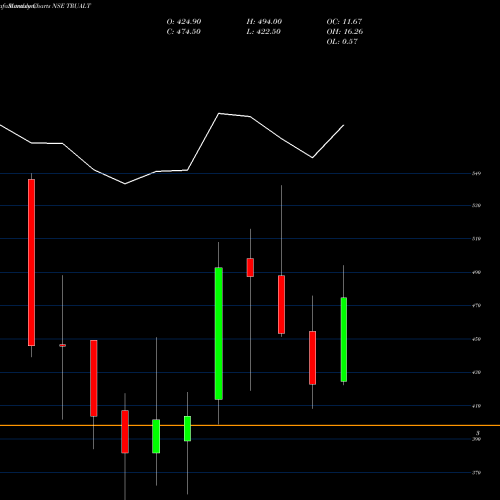This screenshot has width=500, height=500.
Task: Click the 490 price axis label
Action: click(x=476, y=272)
